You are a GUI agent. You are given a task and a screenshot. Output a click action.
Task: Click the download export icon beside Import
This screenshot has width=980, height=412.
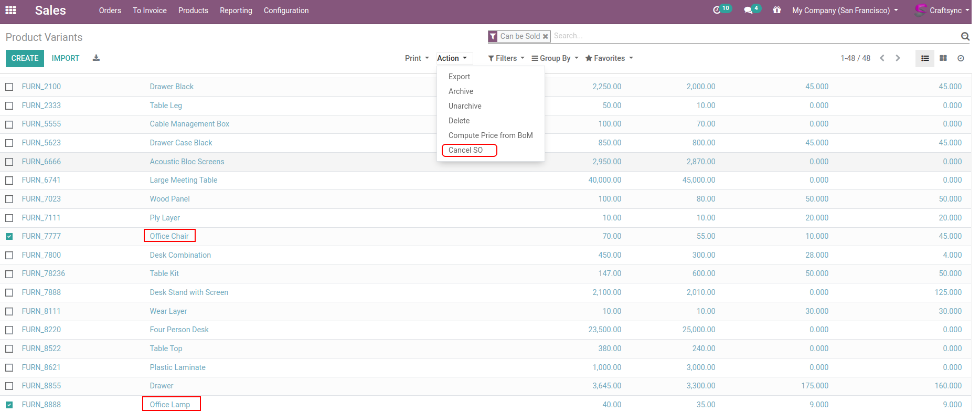click(96, 58)
